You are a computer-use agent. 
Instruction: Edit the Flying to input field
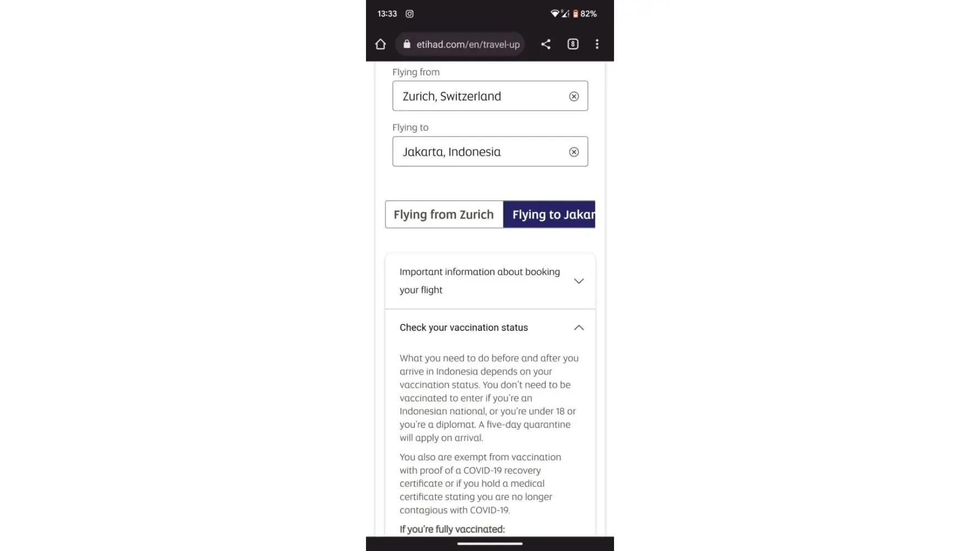[x=480, y=152]
